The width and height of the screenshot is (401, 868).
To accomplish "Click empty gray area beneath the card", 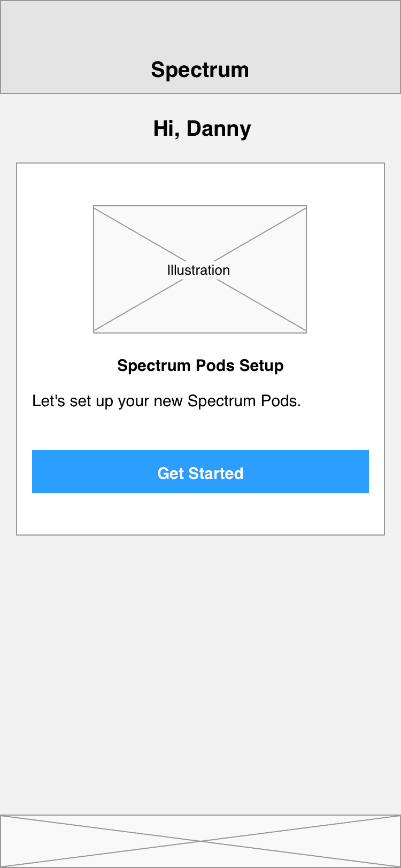I will 200,673.
